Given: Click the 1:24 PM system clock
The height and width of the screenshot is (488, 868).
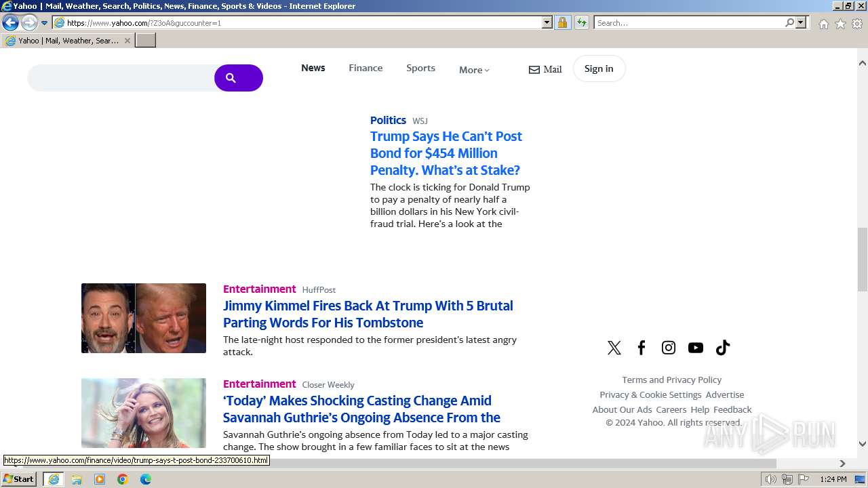Looking at the screenshot, I should (x=833, y=479).
